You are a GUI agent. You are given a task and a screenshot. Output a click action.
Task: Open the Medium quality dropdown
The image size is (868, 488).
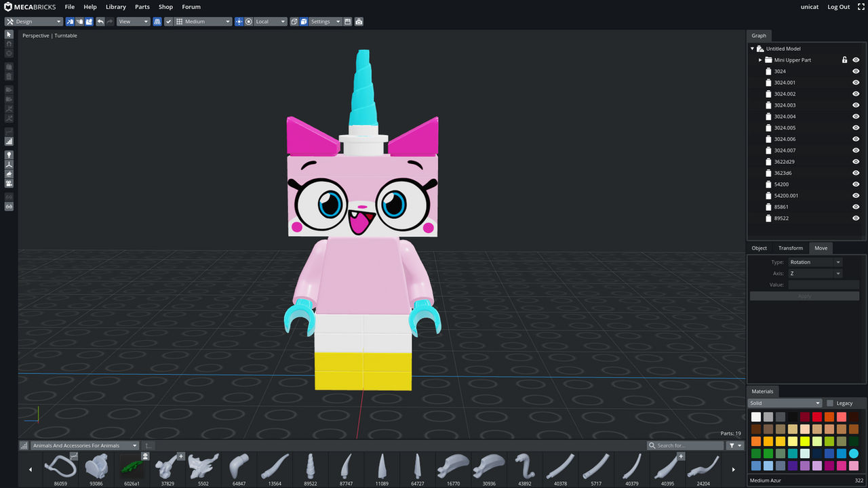[x=202, y=21]
